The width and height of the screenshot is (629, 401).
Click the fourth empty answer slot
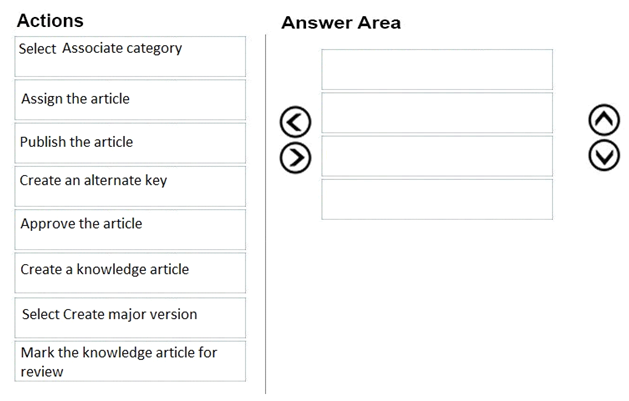(x=437, y=199)
